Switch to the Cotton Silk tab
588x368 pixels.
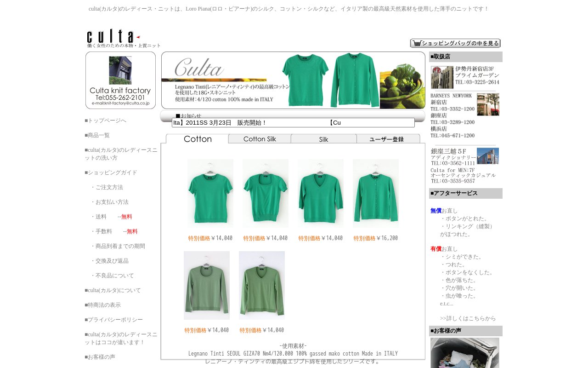tap(260, 138)
